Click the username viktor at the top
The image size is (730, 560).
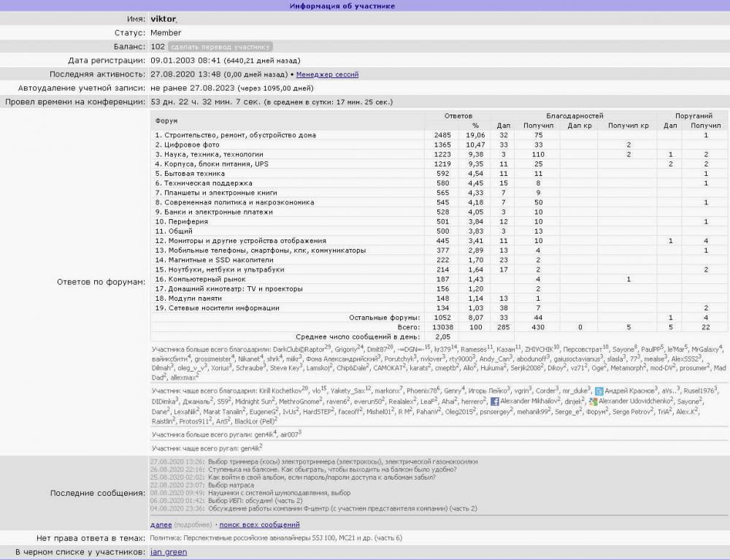coord(163,19)
